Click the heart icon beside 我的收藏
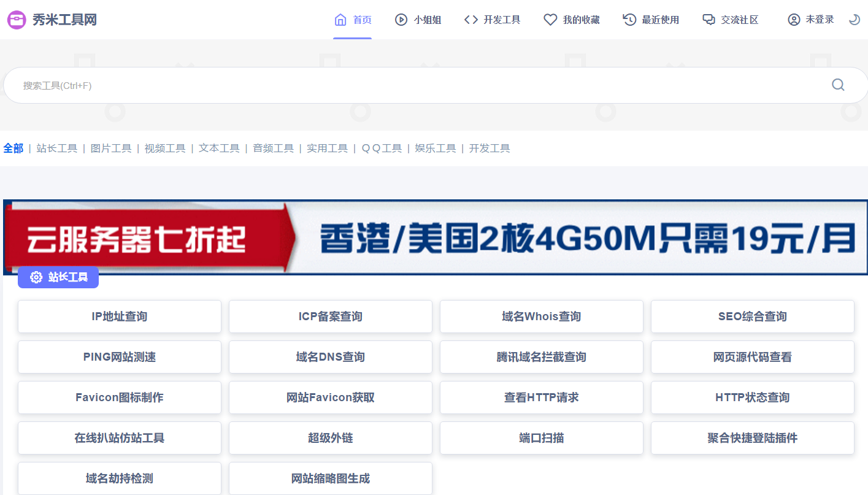Viewport: 868px width, 495px height. coord(550,20)
